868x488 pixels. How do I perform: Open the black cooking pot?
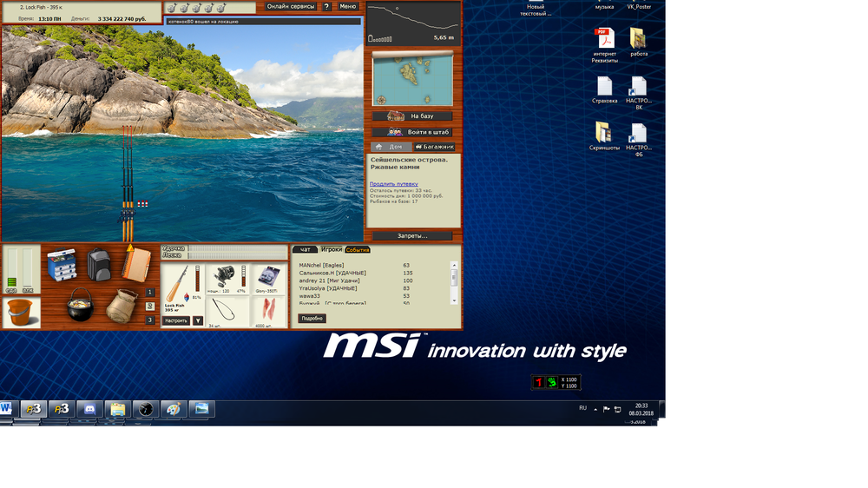(82, 306)
